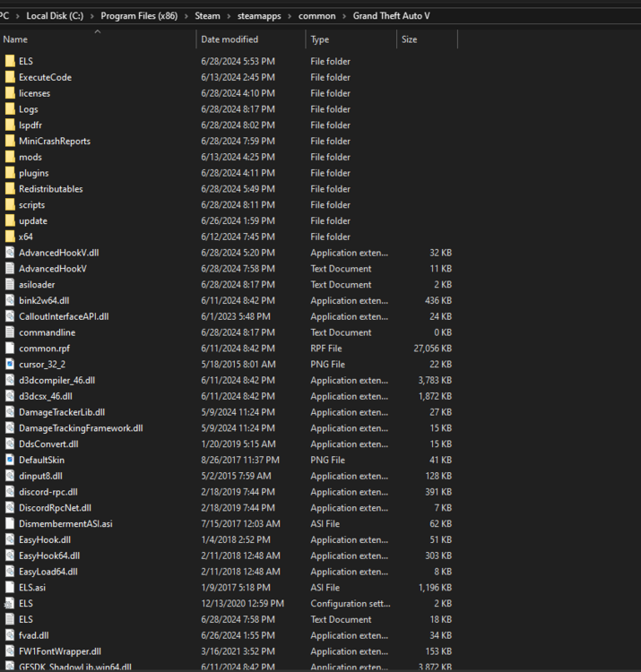Navigate to the common breadcrumb
This screenshot has width=641, height=672.
point(316,16)
